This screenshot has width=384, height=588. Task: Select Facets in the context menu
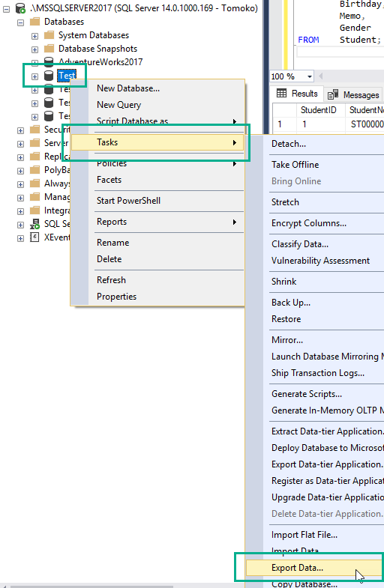157,180
